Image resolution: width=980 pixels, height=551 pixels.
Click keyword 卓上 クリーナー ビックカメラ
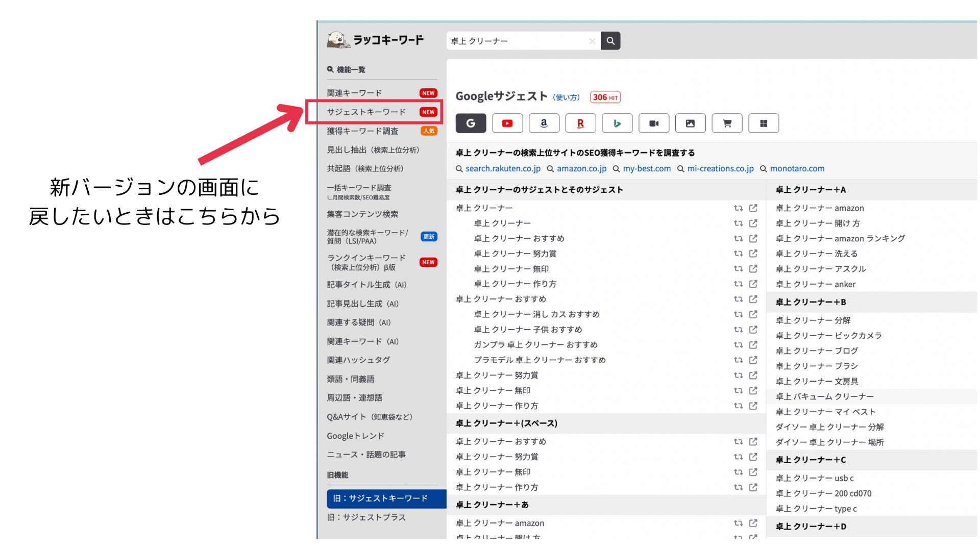point(828,335)
